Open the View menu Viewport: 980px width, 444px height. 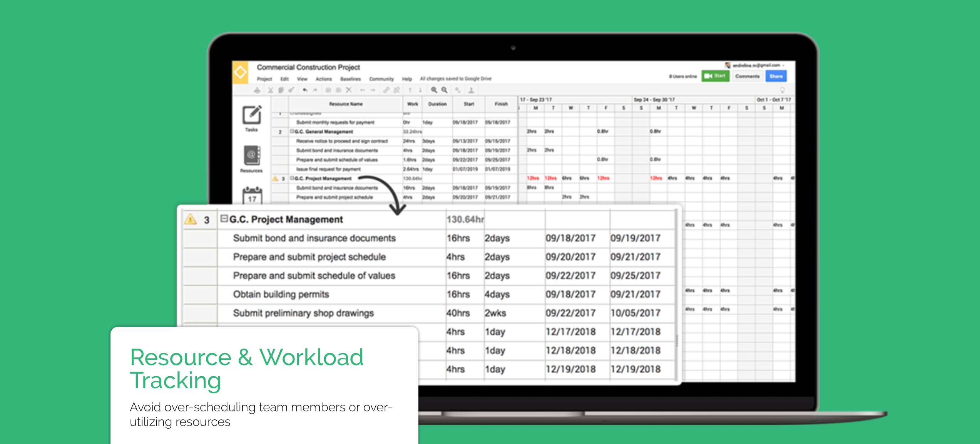[302, 79]
